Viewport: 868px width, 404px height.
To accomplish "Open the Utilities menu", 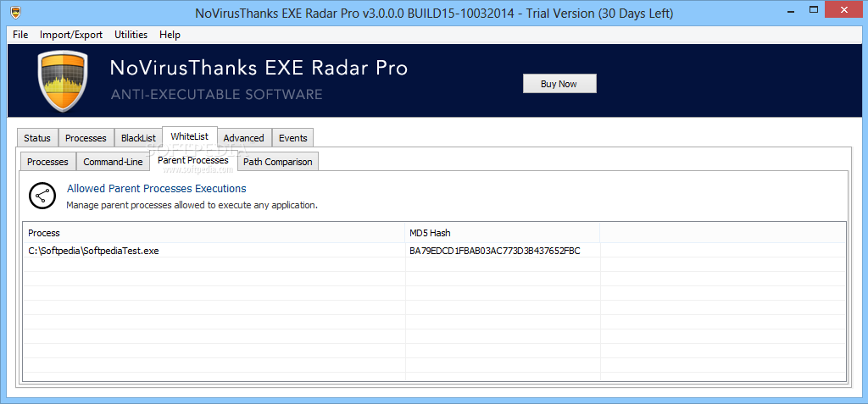I will click(x=131, y=35).
